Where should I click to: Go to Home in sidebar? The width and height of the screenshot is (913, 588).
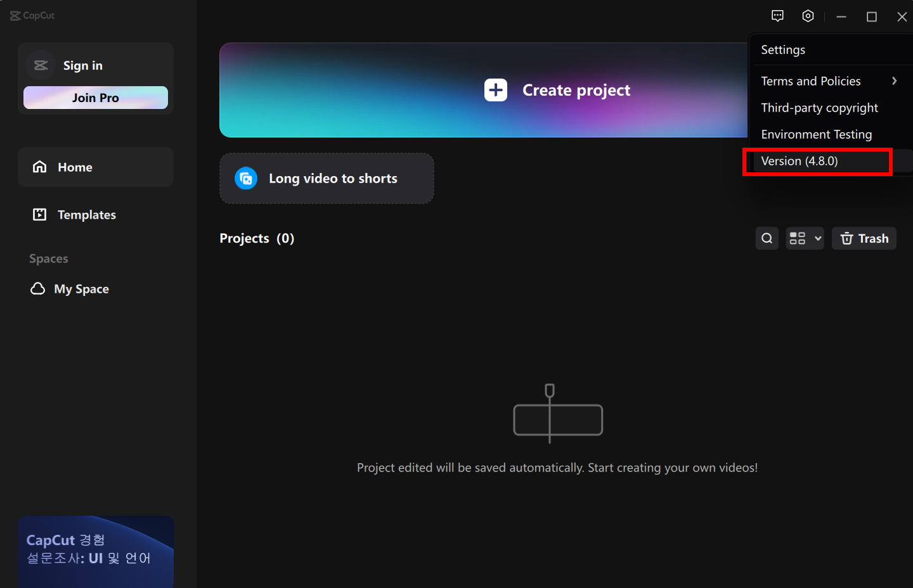96,167
